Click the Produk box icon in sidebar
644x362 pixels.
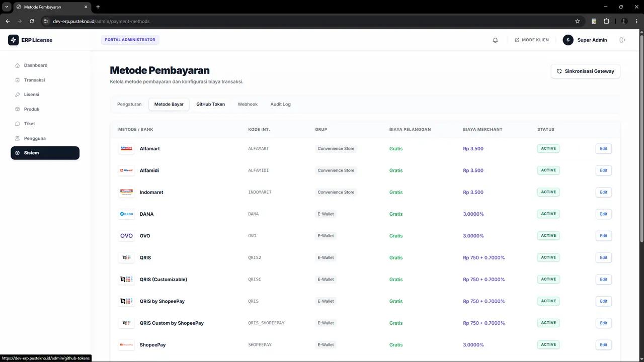[18, 109]
